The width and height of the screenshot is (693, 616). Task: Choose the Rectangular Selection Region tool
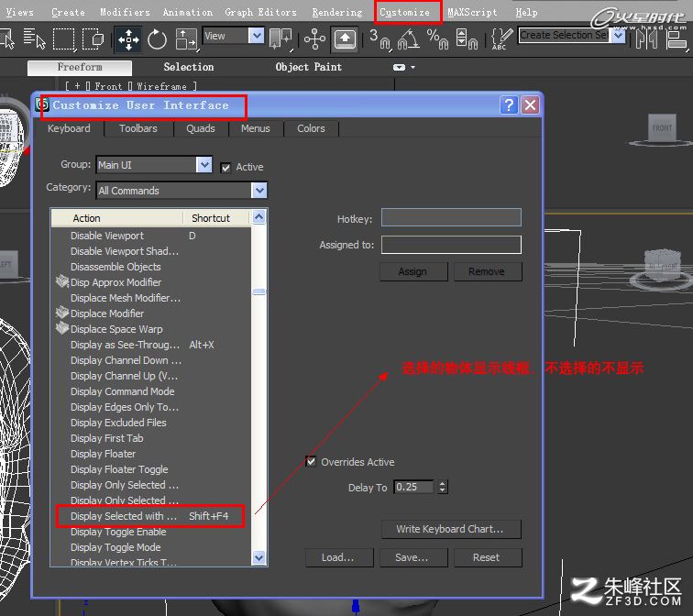[x=64, y=38]
